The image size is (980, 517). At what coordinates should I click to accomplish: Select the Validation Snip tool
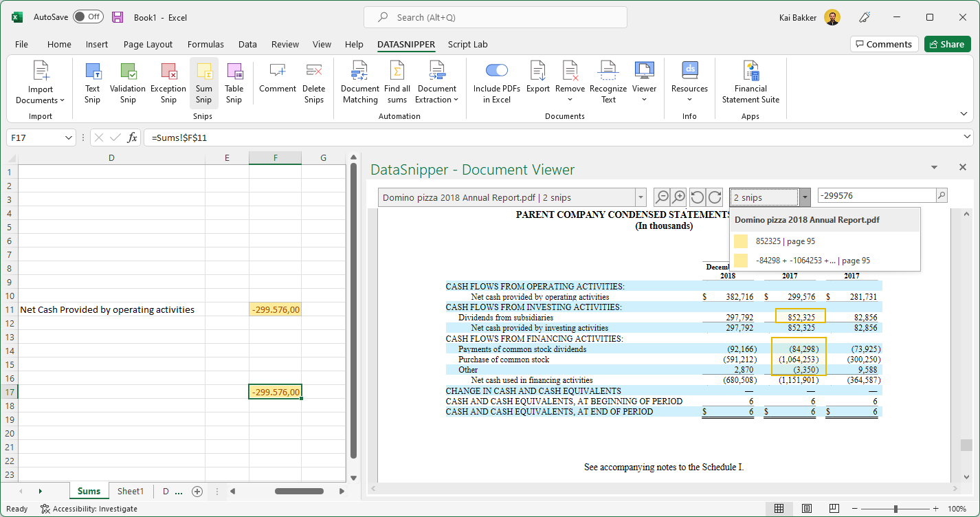128,82
